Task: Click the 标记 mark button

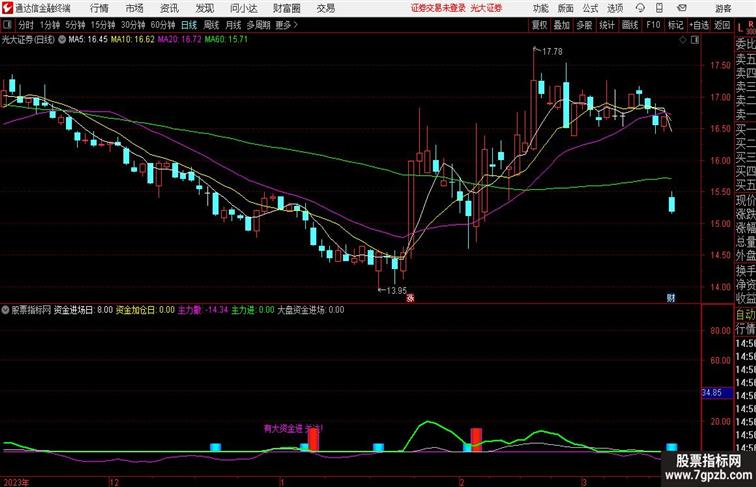Action: coord(675,25)
